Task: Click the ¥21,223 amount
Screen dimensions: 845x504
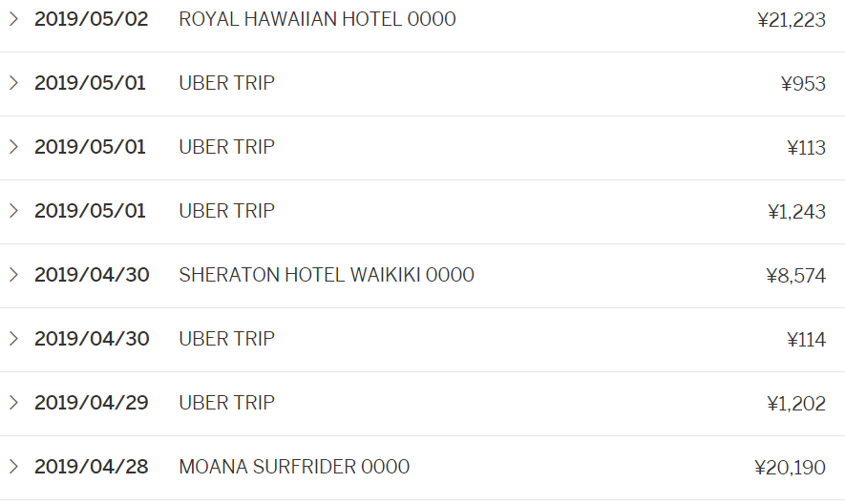Action: [791, 20]
